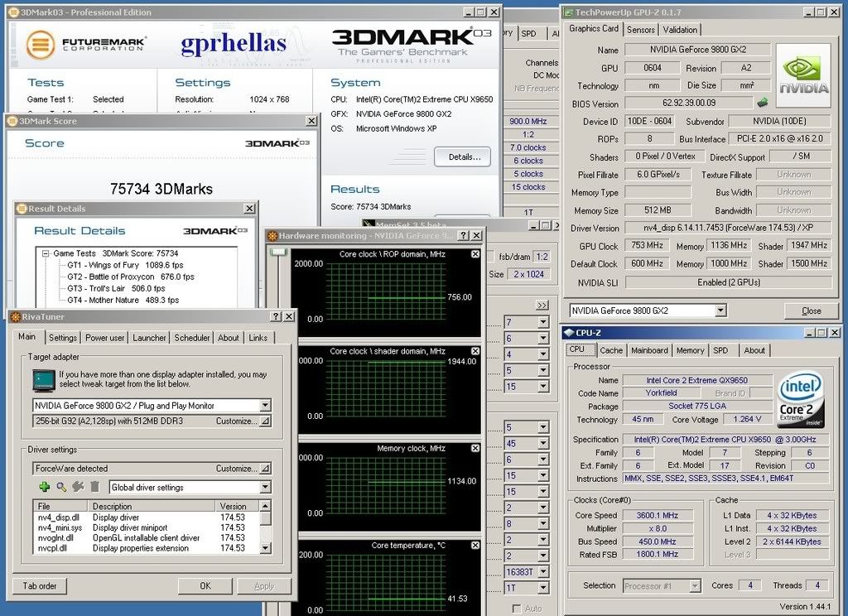
Task: Click Close button in GPU-Z
Action: 812,310
